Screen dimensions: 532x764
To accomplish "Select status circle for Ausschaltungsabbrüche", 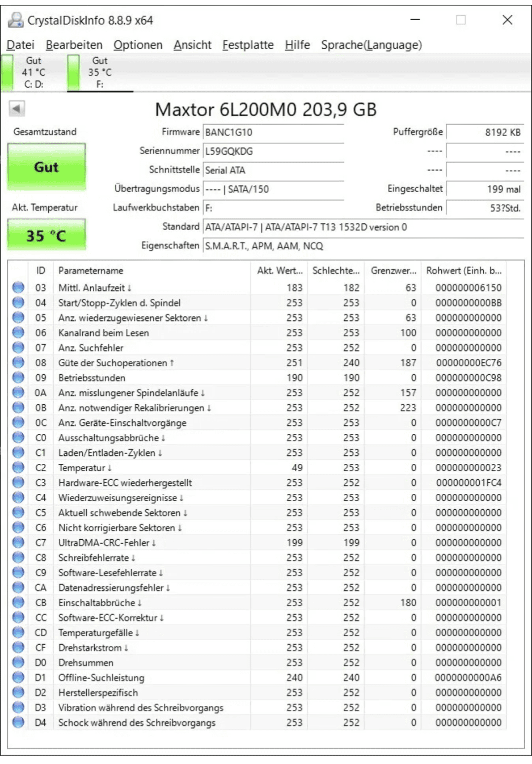I will 18,437.
